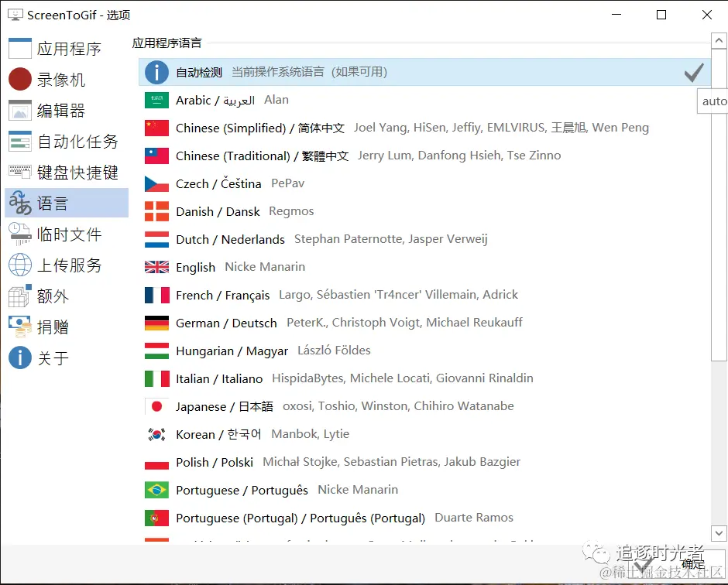The image size is (728, 585).
Task: Click the China flag icon
Action: tap(156, 128)
